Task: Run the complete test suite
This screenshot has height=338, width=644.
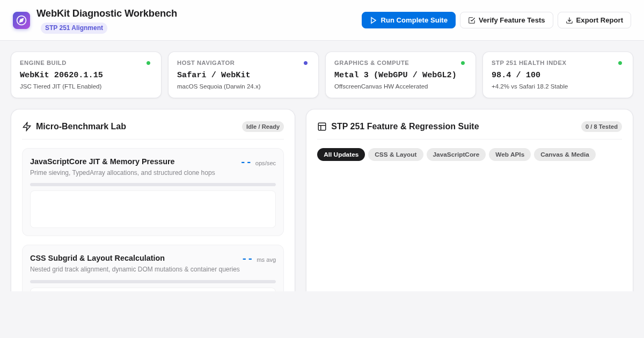Action: point(408,20)
